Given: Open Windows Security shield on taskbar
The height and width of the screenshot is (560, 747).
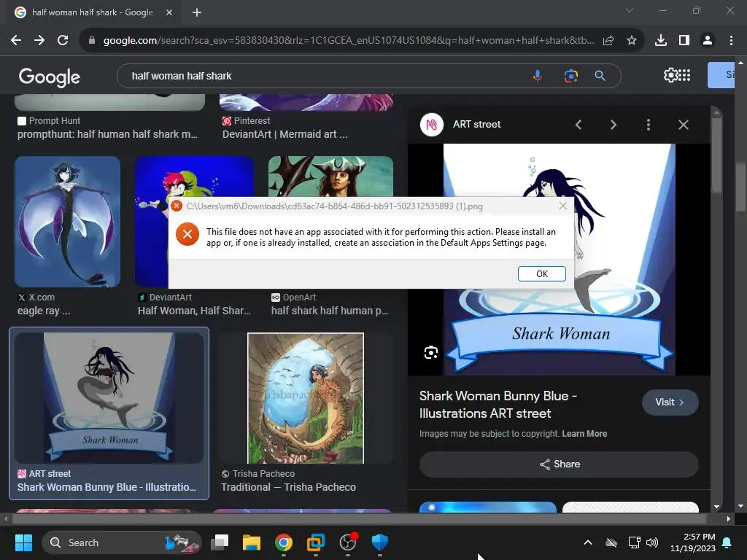Looking at the screenshot, I should pyautogui.click(x=379, y=542).
